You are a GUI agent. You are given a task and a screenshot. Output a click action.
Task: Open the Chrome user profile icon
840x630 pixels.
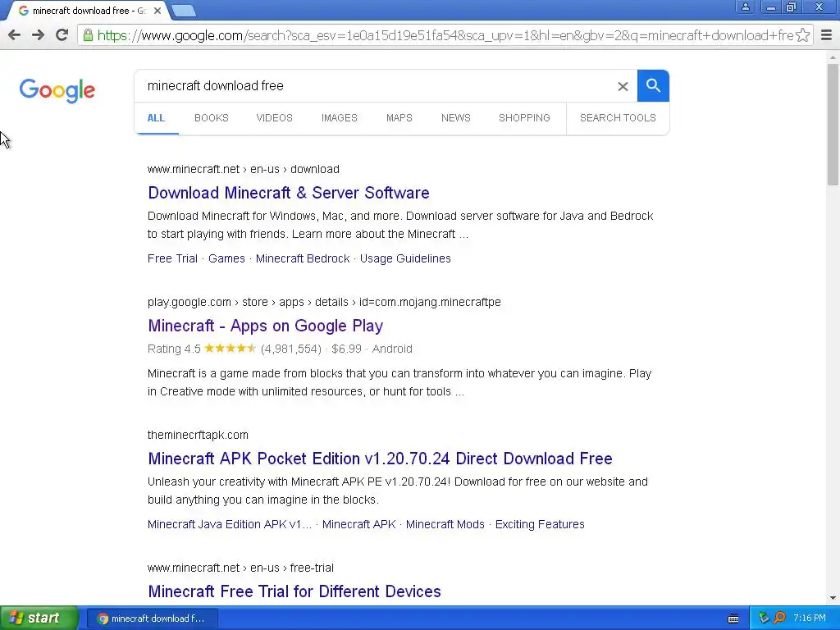tap(745, 7)
